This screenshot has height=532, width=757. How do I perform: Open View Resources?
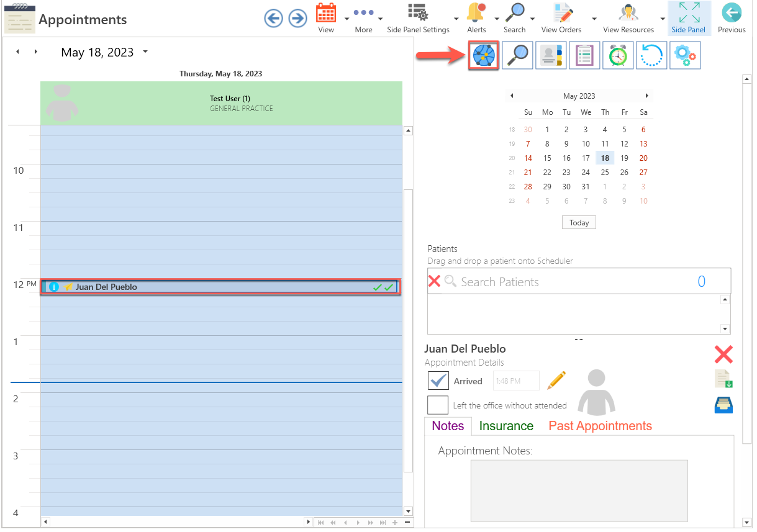pos(628,18)
